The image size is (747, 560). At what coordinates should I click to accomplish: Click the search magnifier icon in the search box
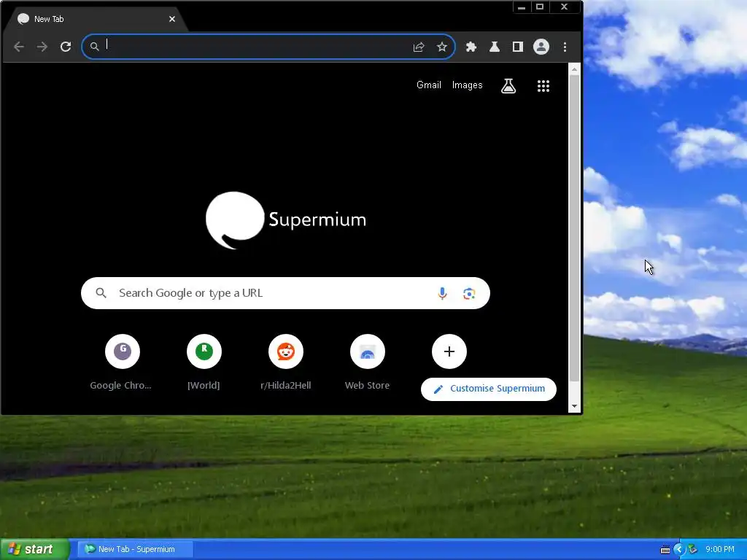pos(101,293)
